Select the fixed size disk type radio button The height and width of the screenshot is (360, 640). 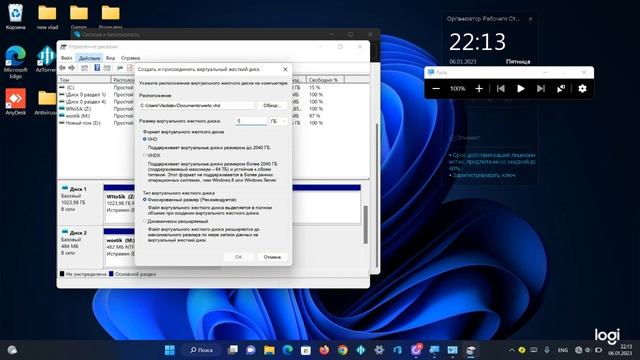pyautogui.click(x=144, y=200)
